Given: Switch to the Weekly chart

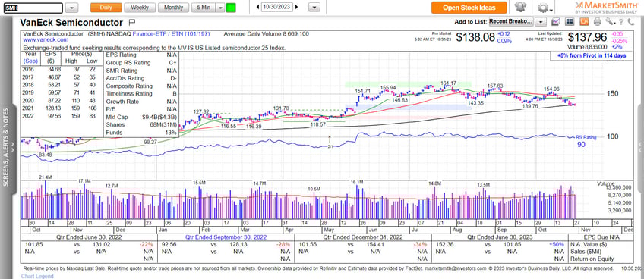Looking at the screenshot, I should pos(140,8).
